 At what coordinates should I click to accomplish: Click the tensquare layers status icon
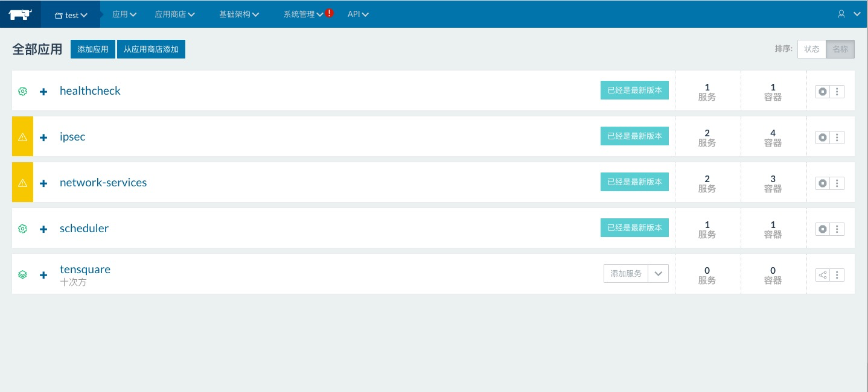coord(22,274)
